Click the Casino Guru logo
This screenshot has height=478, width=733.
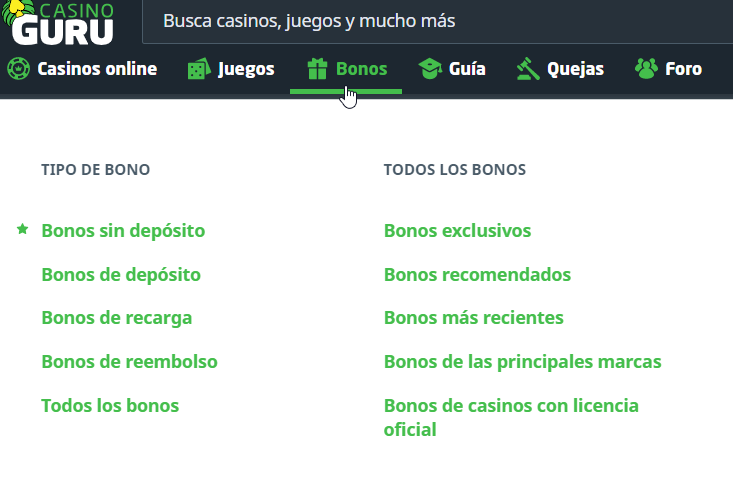coord(62,23)
